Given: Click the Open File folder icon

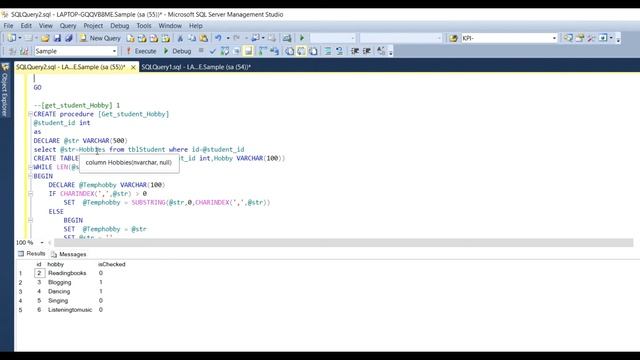Looking at the screenshot, I should pos(45,38).
